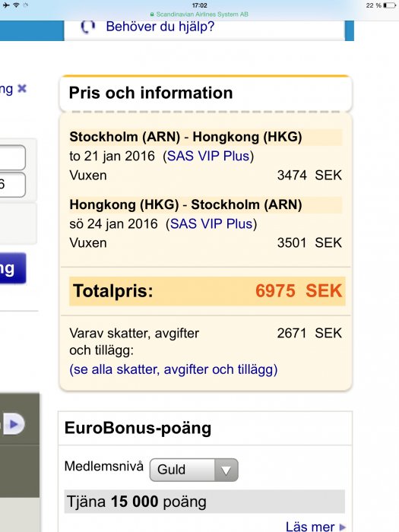Open SAS VIP Plus link for return flight
This screenshot has width=399, height=532.
click(211, 224)
